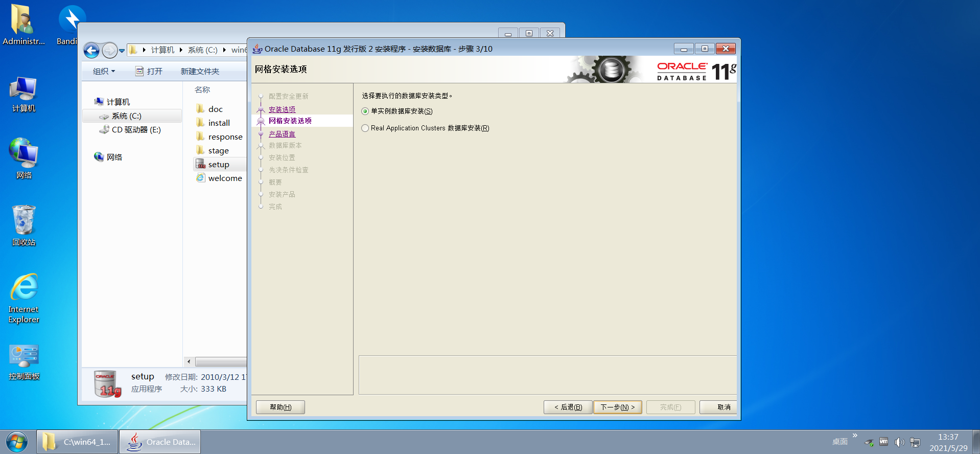The height and width of the screenshot is (454, 980).
Task: Click 新建文件夹 in Explorer toolbar
Action: 200,71
